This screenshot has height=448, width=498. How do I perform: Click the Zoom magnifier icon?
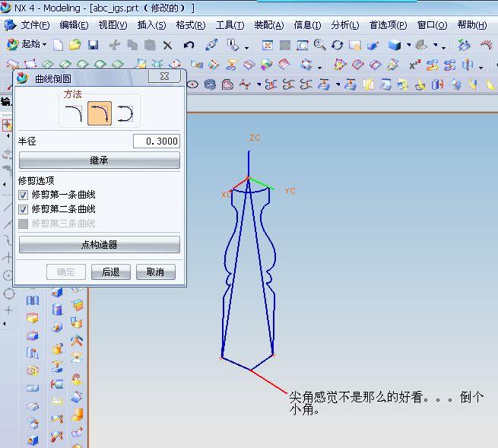[x=319, y=45]
